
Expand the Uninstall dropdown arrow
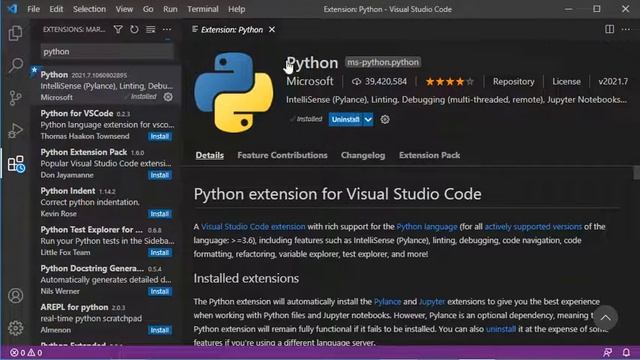click(368, 119)
